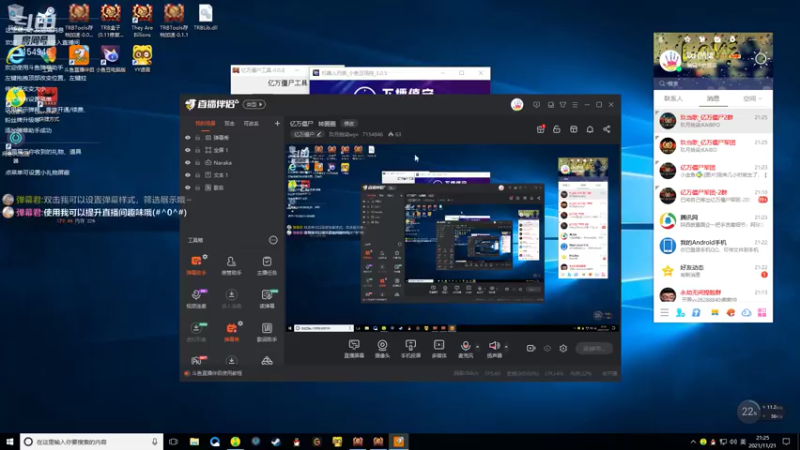Click the record video camera icon
The width and height of the screenshot is (800, 450).
pyautogui.click(x=531, y=348)
